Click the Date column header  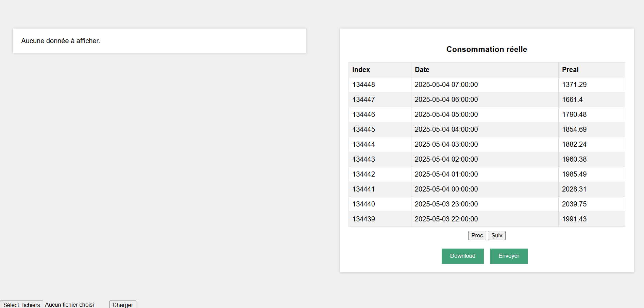[x=422, y=70]
